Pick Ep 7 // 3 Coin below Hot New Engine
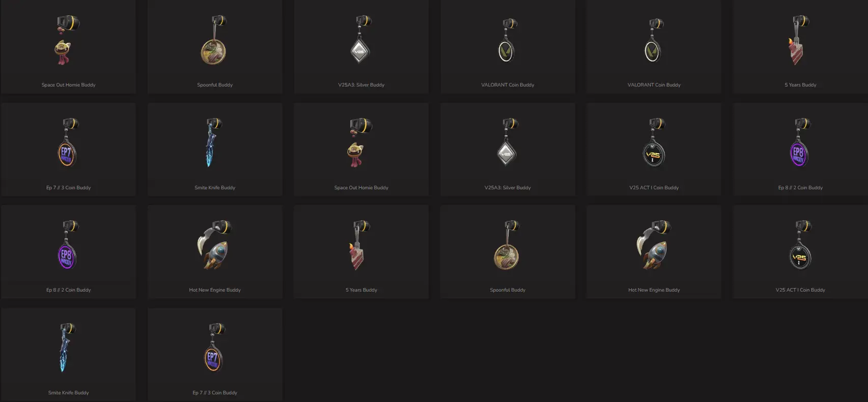 pos(215,355)
